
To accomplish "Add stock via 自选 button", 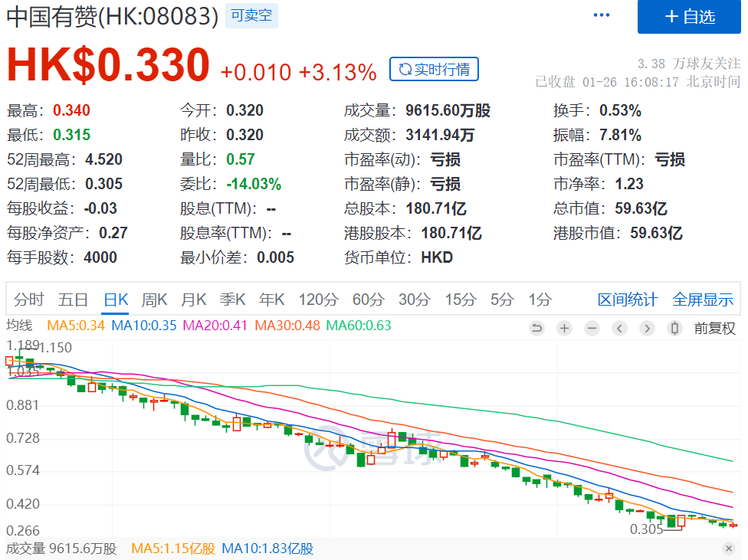I will click(x=689, y=17).
